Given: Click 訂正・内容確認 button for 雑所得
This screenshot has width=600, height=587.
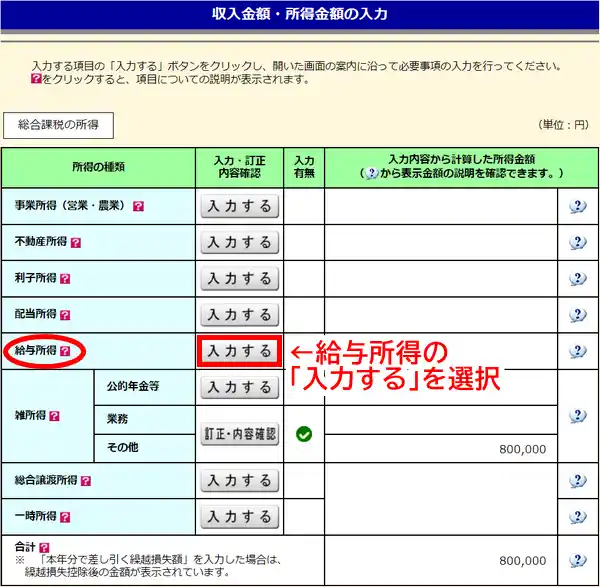Looking at the screenshot, I should (240, 434).
